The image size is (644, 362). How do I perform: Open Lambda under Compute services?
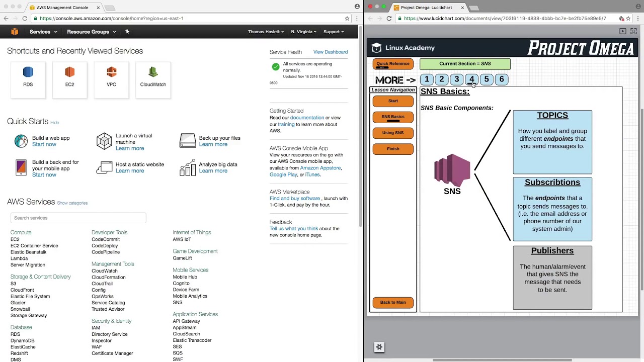(19, 258)
